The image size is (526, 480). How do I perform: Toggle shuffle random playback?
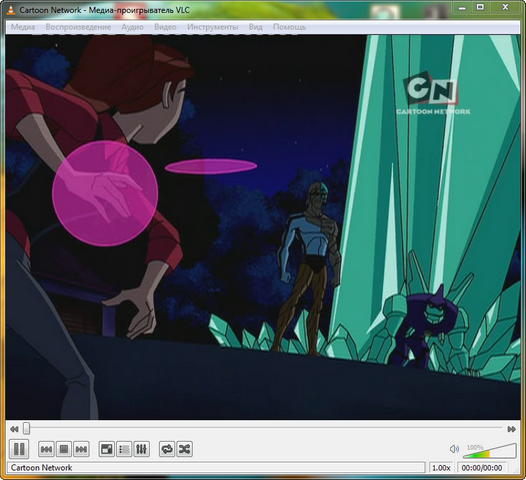pyautogui.click(x=184, y=449)
